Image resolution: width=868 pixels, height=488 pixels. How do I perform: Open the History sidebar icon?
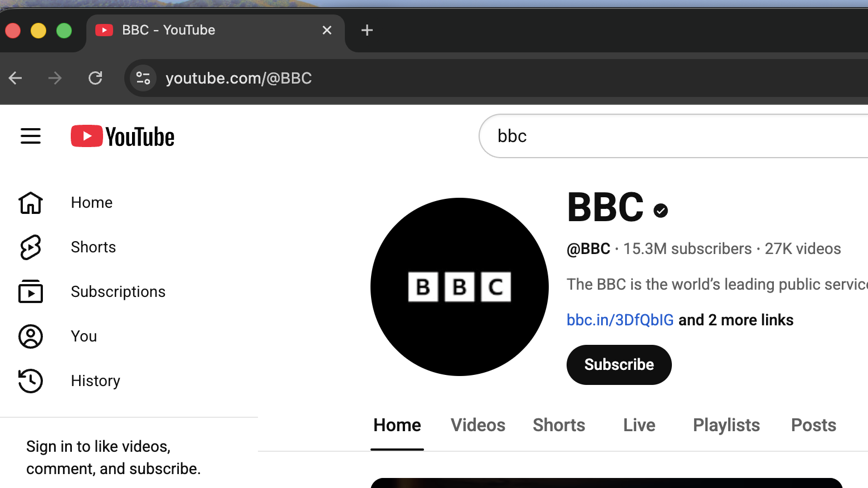[31, 380]
